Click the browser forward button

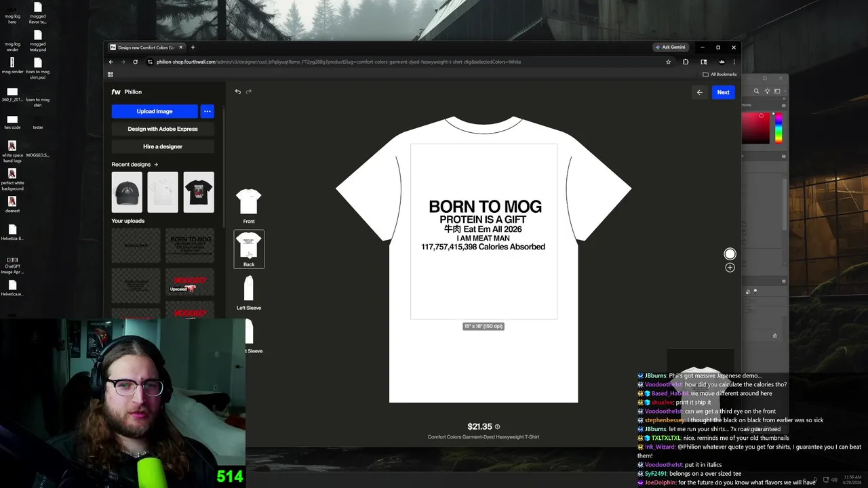(x=123, y=62)
